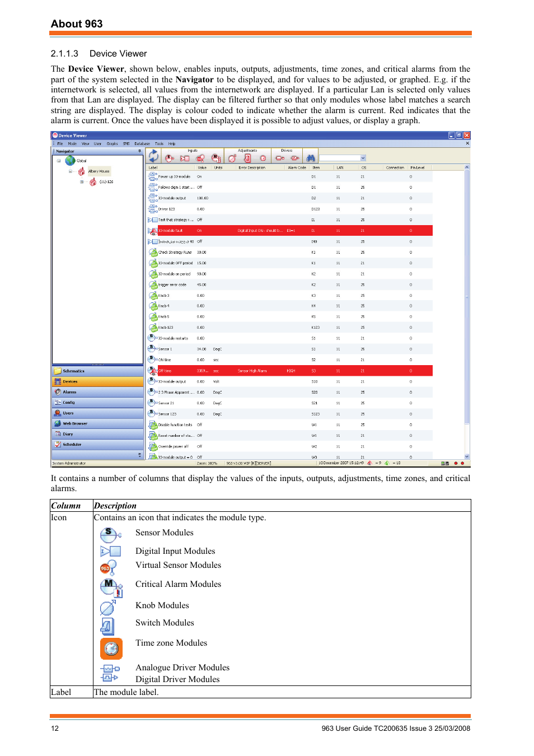Viewport: 534px width, 756px height.
Task: Open the User menu
Action: (x=97, y=143)
